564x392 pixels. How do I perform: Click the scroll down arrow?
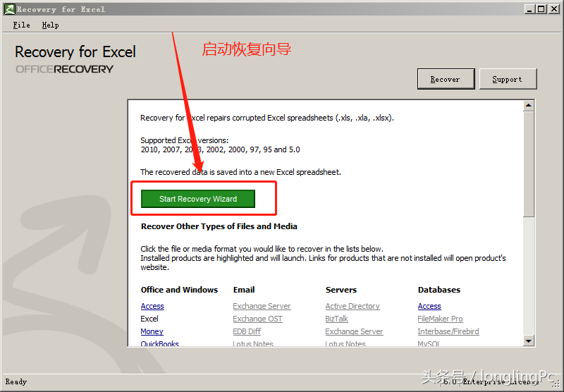[528, 341]
